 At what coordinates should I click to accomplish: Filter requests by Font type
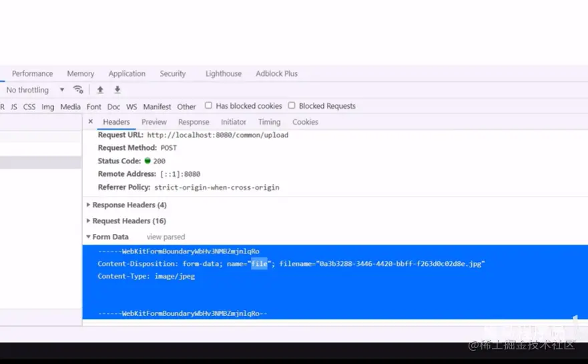coord(93,107)
